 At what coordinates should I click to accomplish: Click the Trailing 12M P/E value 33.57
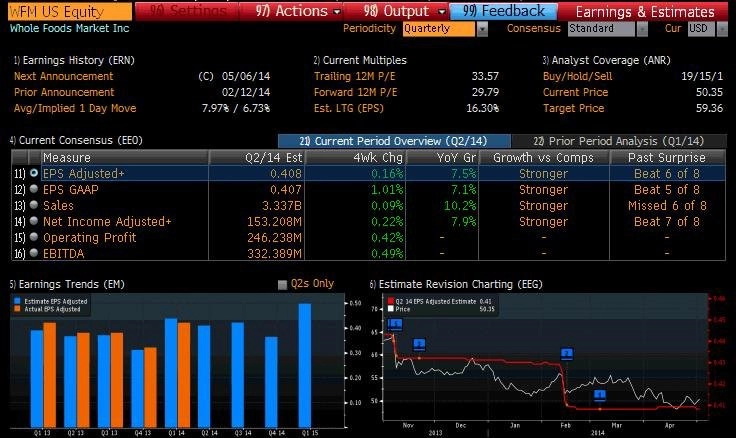485,76
